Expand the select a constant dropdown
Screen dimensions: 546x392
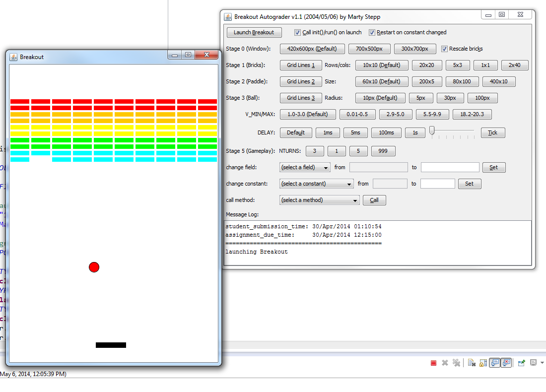[317, 184]
